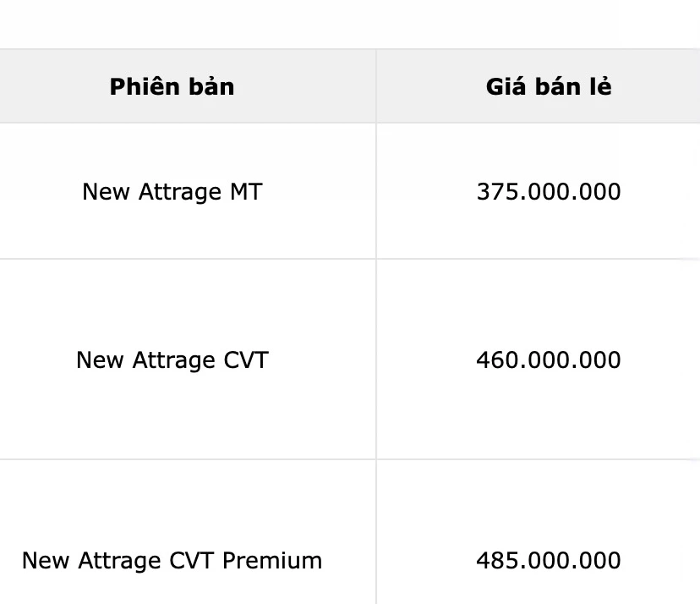
Task: Click "New" in the CVT Premium row
Action: (x=44, y=561)
